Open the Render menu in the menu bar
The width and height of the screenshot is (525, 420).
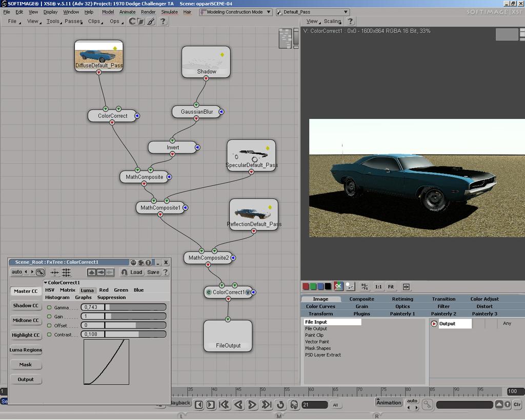148,12
